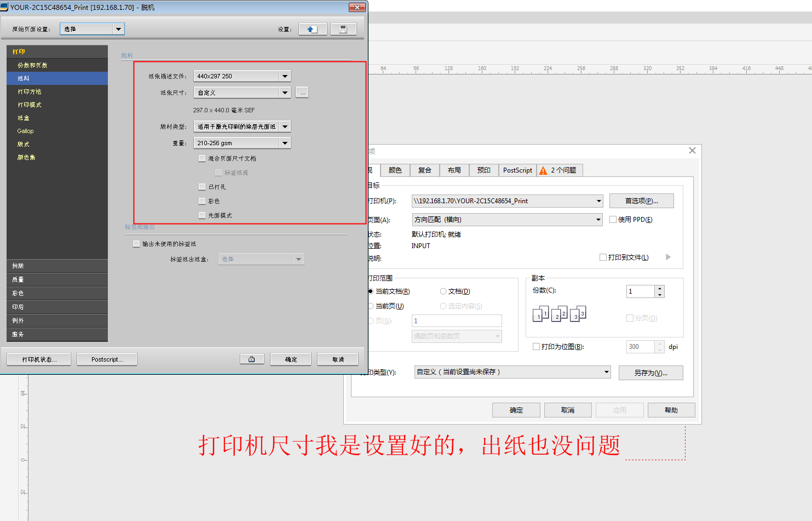The width and height of the screenshot is (812, 521).
Task: Click 首选项(P)... button
Action: [642, 201]
